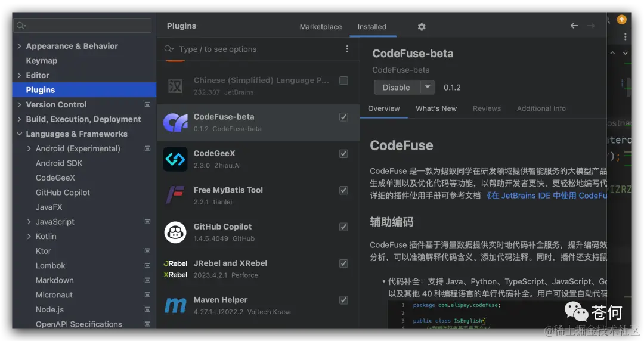
Task: Expand Build, Execution, Deployment section
Action: (x=19, y=119)
